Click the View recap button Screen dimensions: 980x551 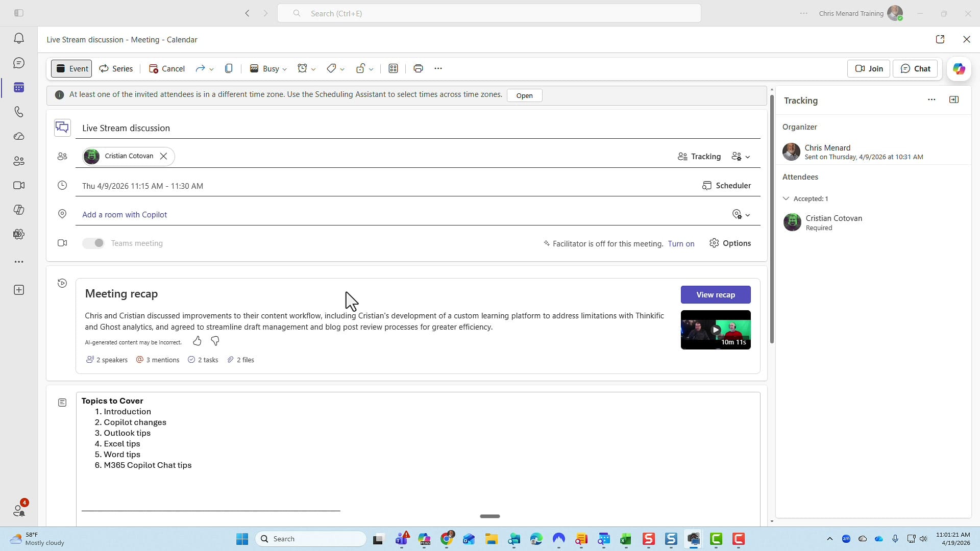click(716, 294)
